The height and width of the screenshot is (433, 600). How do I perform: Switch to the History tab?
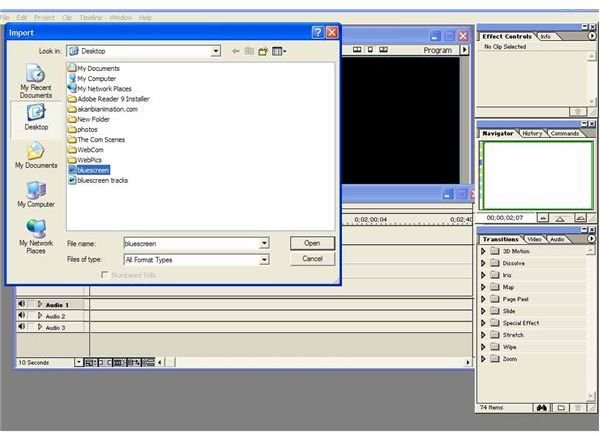tap(532, 133)
